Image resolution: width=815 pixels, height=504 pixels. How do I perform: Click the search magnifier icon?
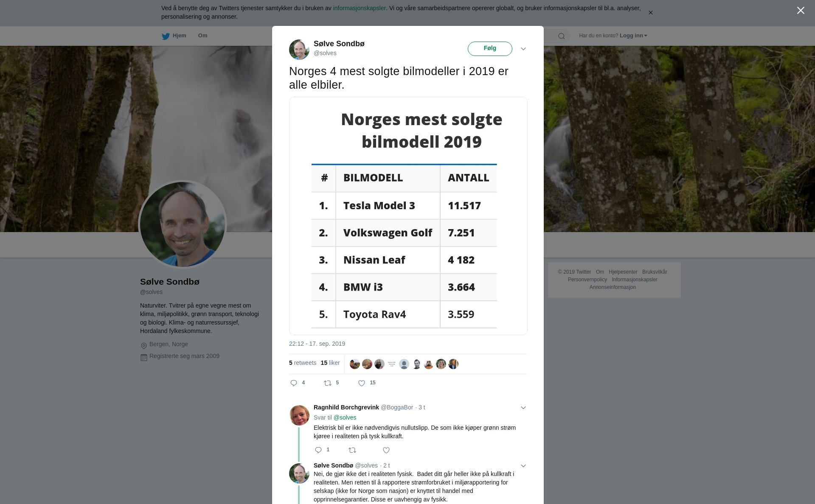pyautogui.click(x=562, y=36)
